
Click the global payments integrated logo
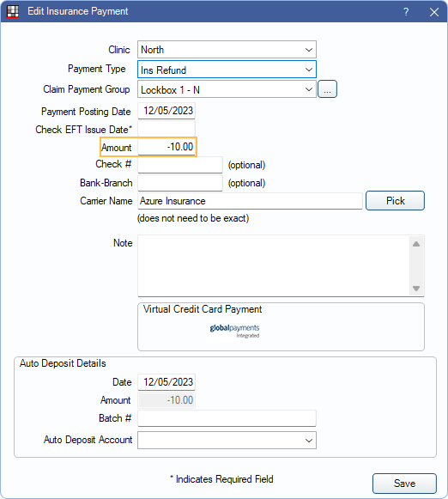pyautogui.click(x=234, y=331)
